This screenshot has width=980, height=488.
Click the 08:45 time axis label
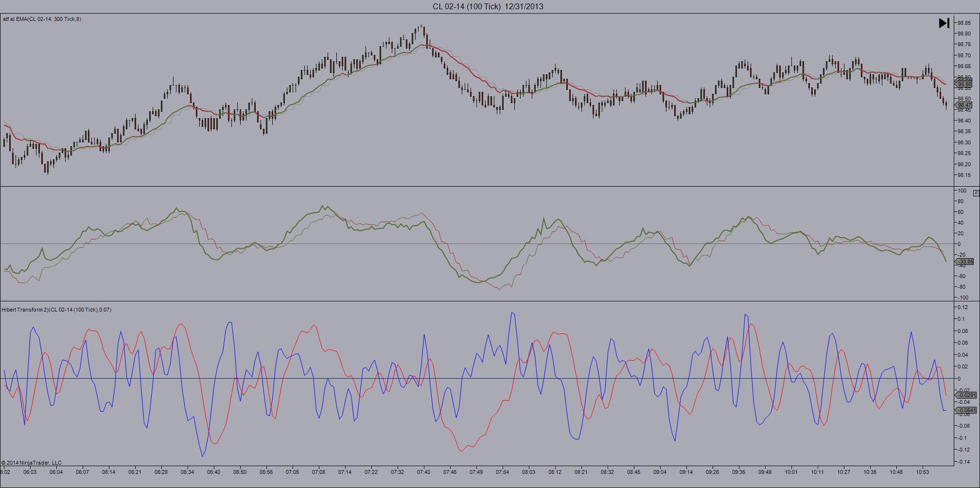point(633,472)
